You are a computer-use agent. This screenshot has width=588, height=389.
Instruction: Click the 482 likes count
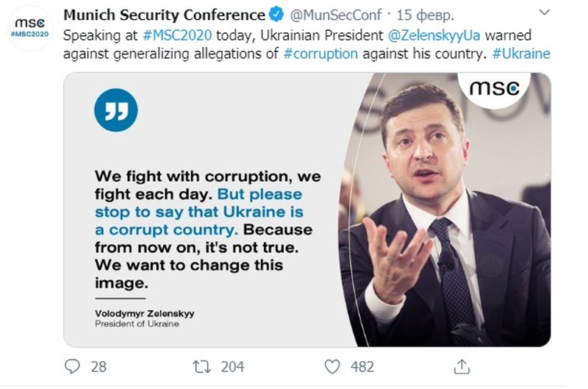tap(362, 366)
